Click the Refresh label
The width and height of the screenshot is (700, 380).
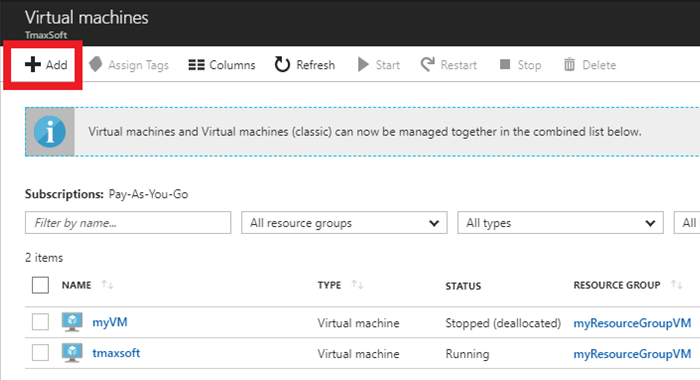click(316, 65)
